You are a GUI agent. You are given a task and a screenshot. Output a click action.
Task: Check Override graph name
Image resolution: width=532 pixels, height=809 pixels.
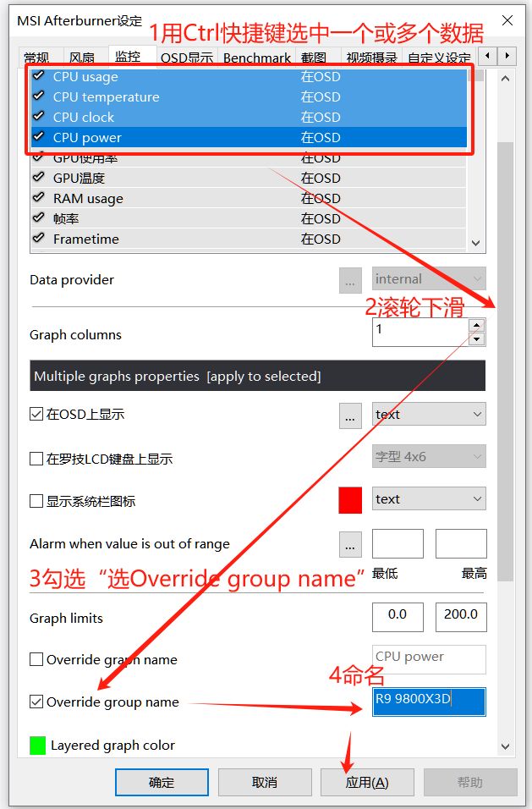36,659
